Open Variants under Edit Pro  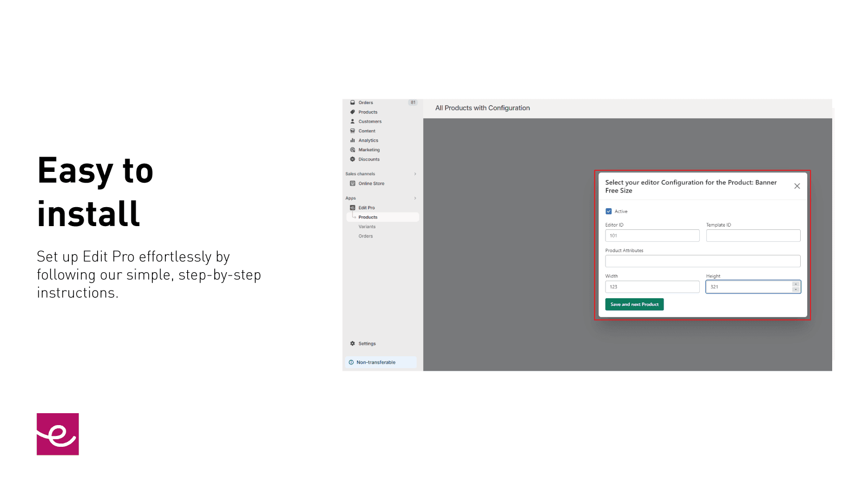367,226
